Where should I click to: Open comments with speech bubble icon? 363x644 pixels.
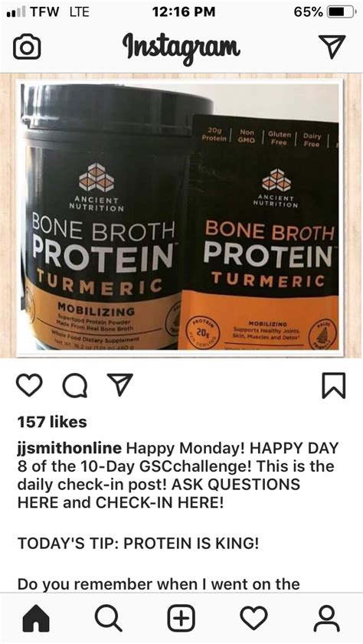tap(75, 386)
